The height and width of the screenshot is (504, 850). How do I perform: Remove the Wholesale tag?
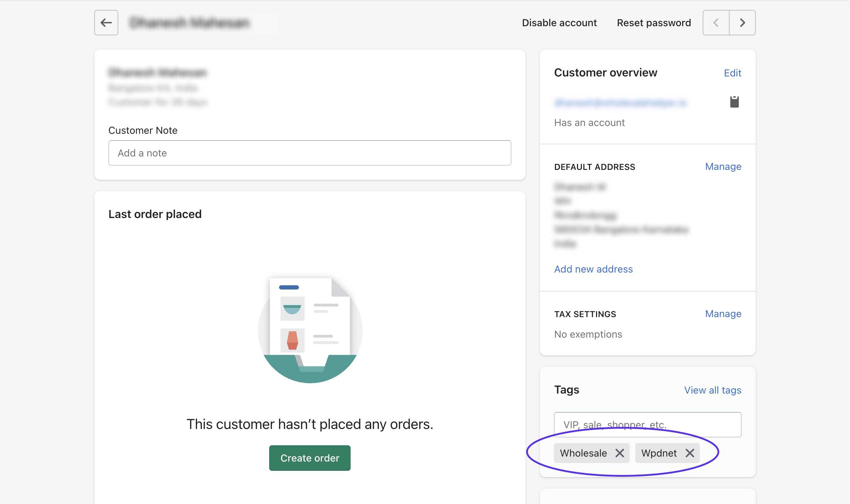click(619, 453)
